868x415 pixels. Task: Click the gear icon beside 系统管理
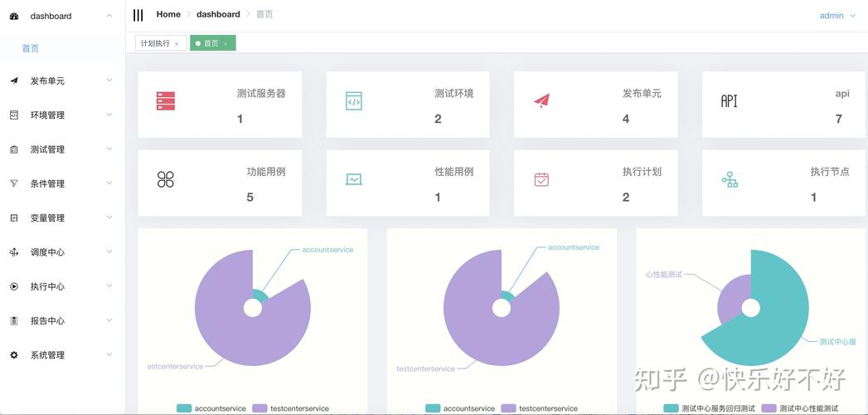click(14, 355)
